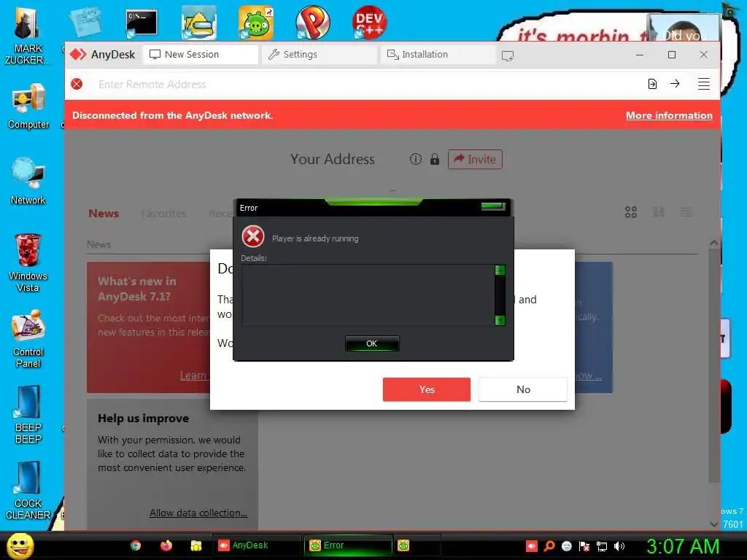This screenshot has width=747, height=560.
Task: Switch to AnyDesk taskbar button
Action: 258,545
